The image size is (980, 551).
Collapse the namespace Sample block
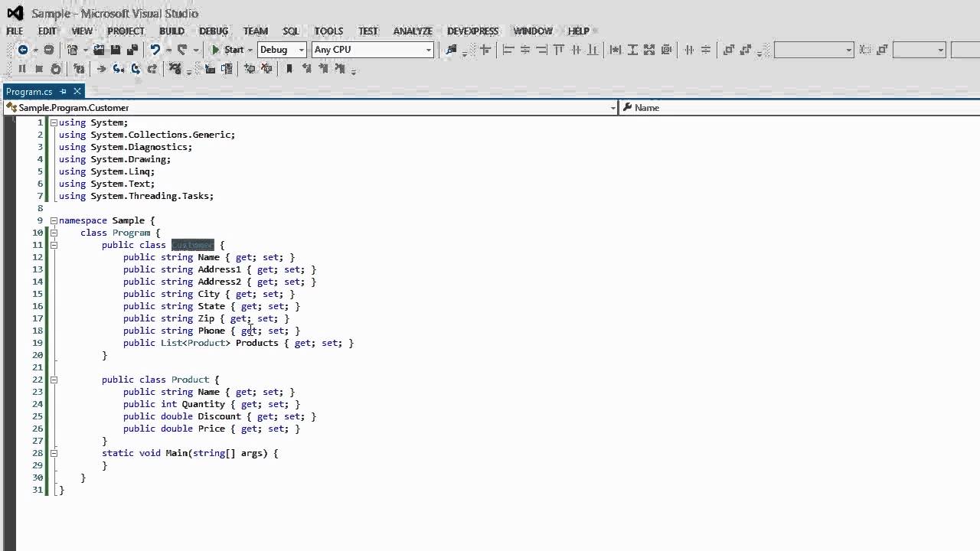click(x=54, y=220)
